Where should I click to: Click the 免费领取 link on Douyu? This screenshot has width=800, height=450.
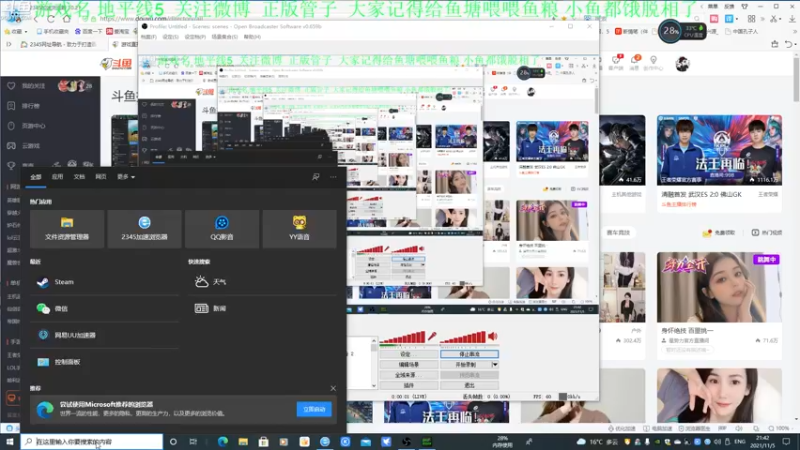[x=718, y=233]
